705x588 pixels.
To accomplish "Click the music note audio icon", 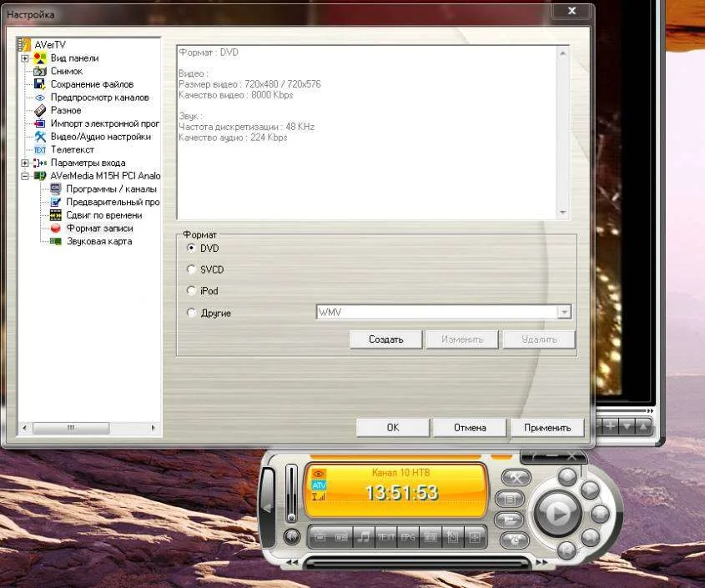I will coord(364,536).
